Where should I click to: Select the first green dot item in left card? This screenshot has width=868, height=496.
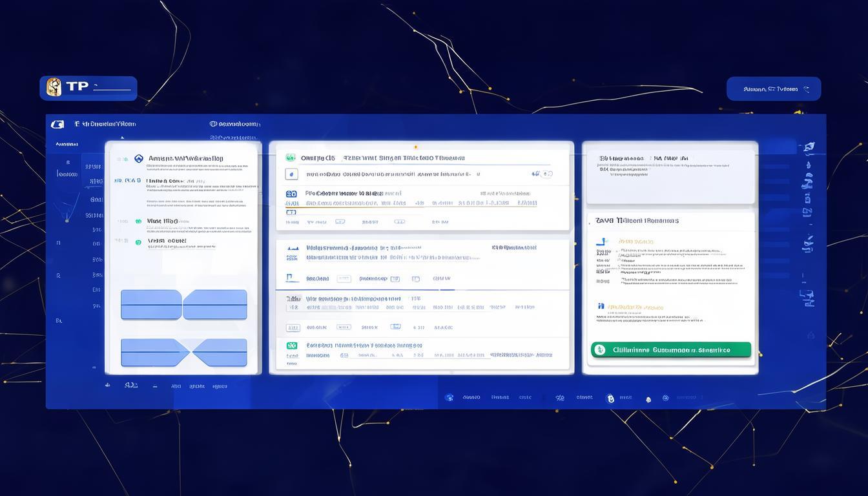click(138, 222)
